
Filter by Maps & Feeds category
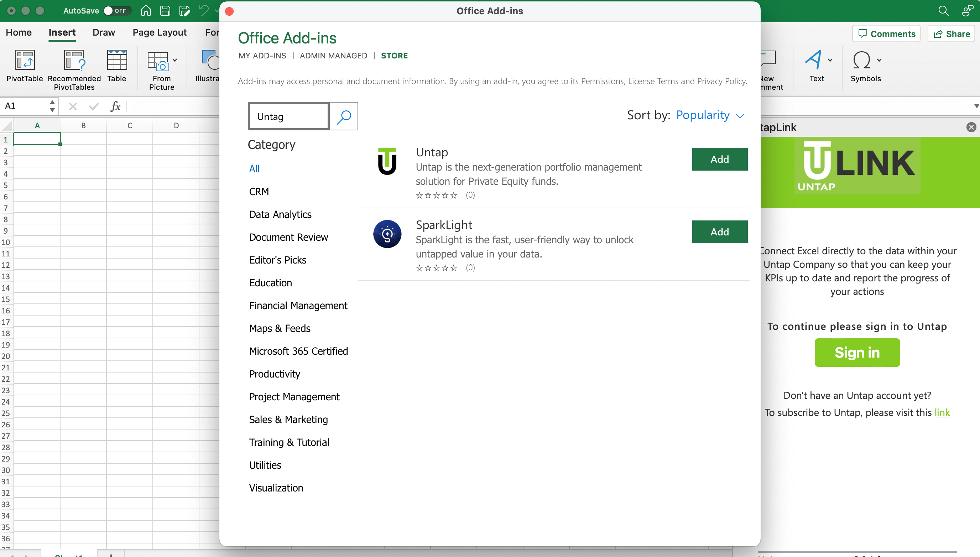(x=280, y=328)
